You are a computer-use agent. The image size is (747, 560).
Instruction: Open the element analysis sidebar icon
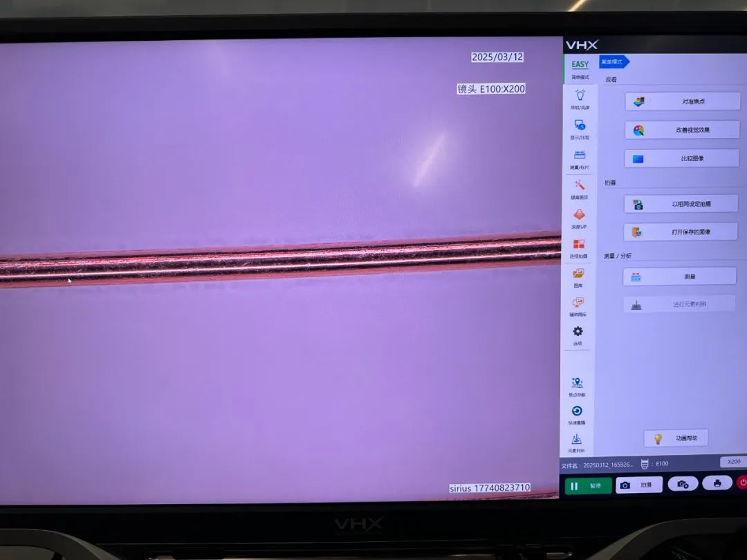coord(576,443)
